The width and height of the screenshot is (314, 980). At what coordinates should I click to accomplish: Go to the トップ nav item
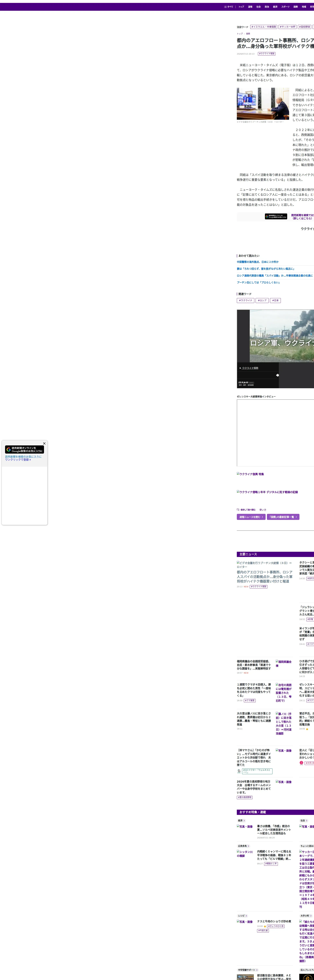241,7
